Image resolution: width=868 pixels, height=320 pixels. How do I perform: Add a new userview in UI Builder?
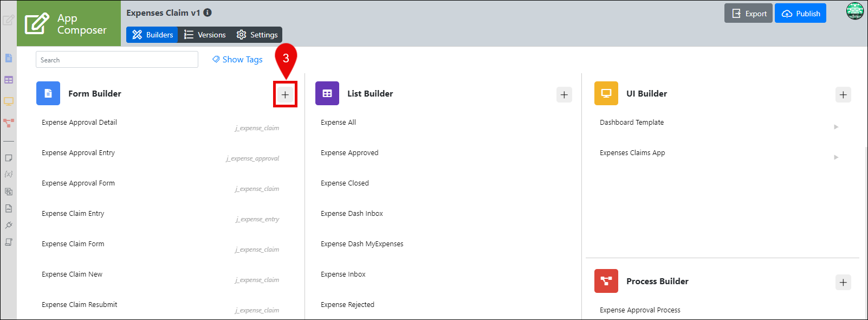[x=843, y=94]
